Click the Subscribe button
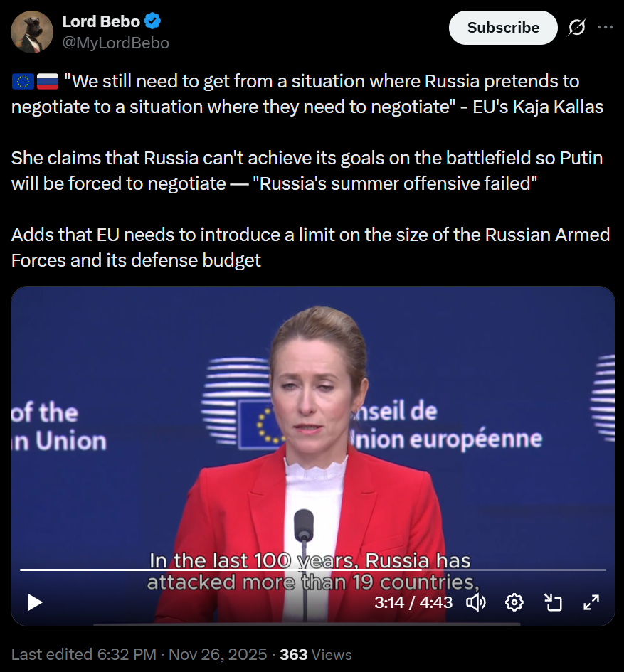Viewport: 624px width, 672px height. click(x=503, y=28)
